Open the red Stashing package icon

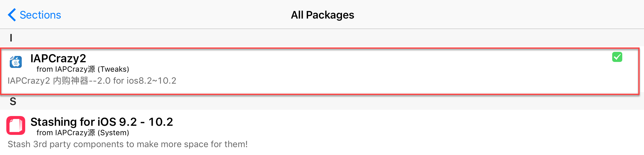[16, 125]
